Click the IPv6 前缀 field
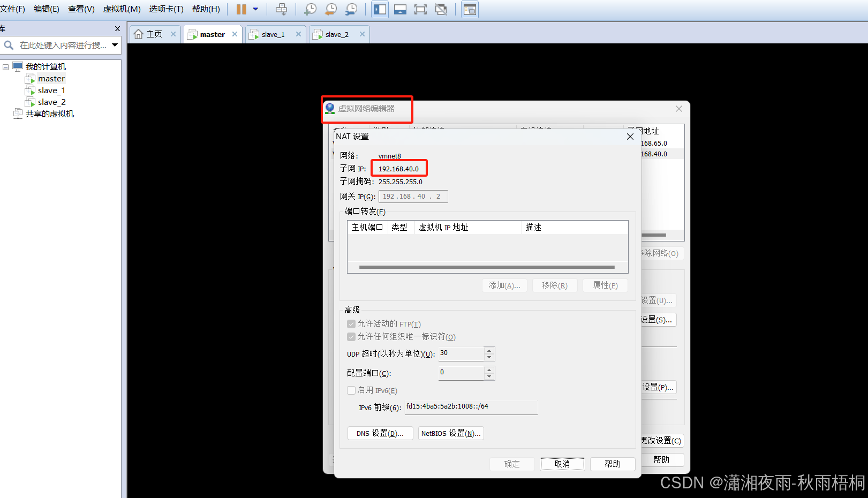 pyautogui.click(x=471, y=407)
